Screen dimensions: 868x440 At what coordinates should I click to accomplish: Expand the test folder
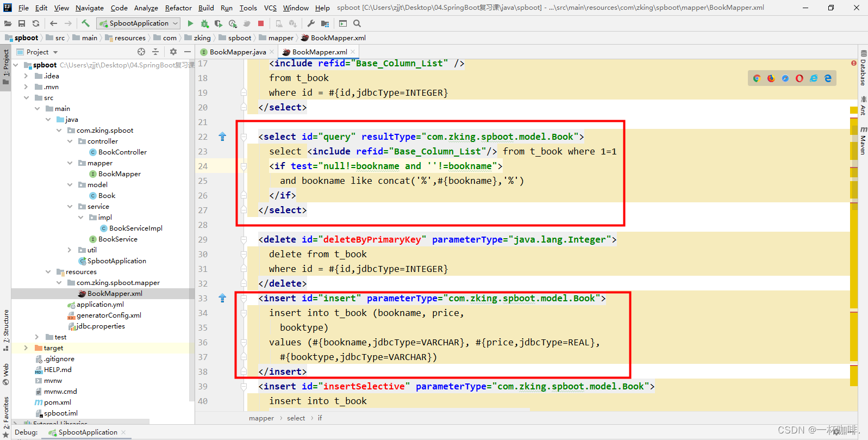click(37, 337)
